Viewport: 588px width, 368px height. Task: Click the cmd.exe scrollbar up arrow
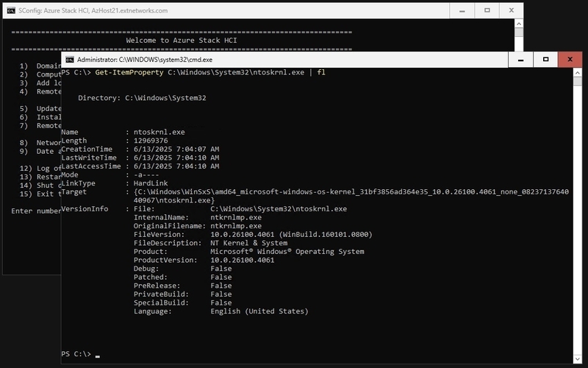(578, 73)
